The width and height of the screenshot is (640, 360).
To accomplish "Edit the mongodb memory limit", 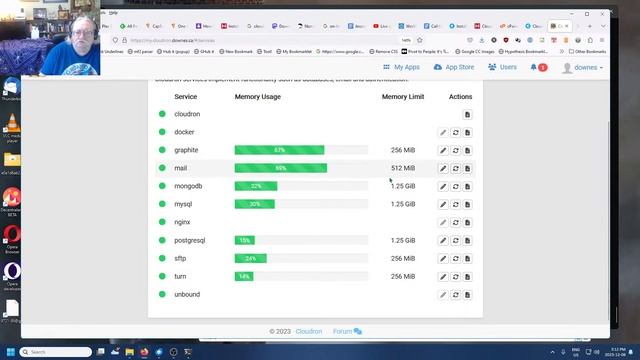I will [x=443, y=186].
